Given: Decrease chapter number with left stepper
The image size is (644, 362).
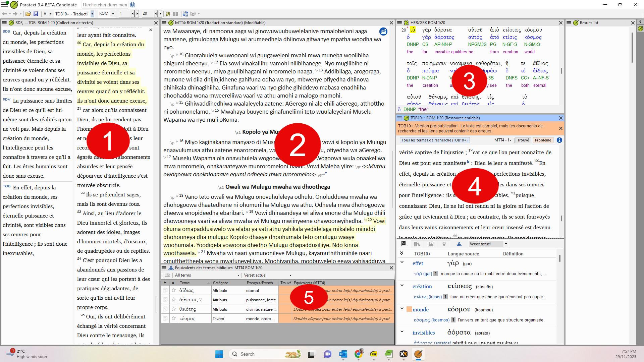Looking at the screenshot, I should tap(133, 14).
